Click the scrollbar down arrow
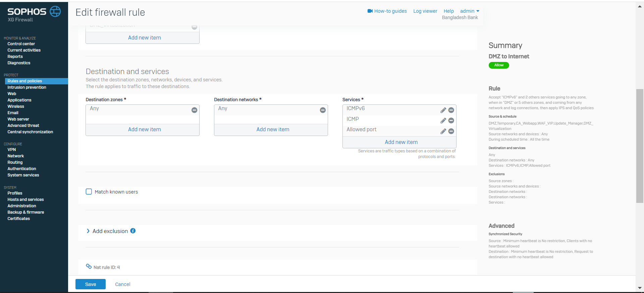This screenshot has width=644, height=293. 640,288
